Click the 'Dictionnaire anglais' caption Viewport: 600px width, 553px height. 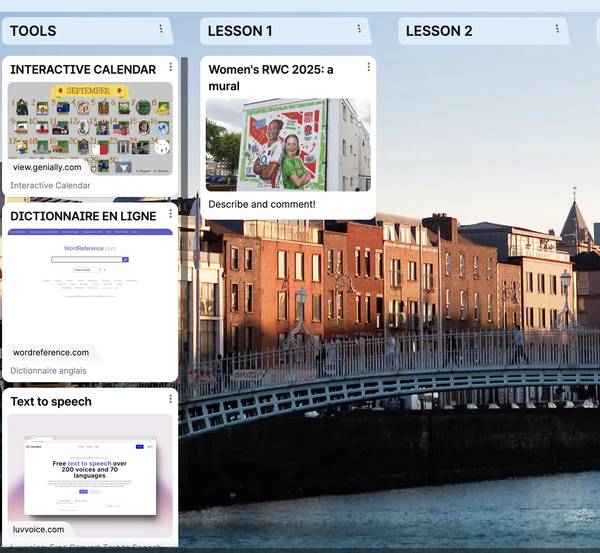pyautogui.click(x=48, y=371)
